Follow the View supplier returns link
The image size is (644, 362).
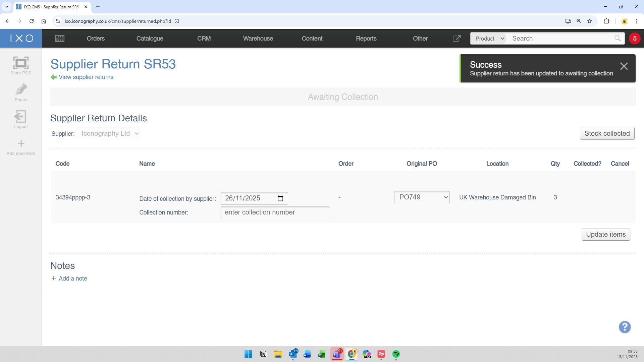coord(86,77)
